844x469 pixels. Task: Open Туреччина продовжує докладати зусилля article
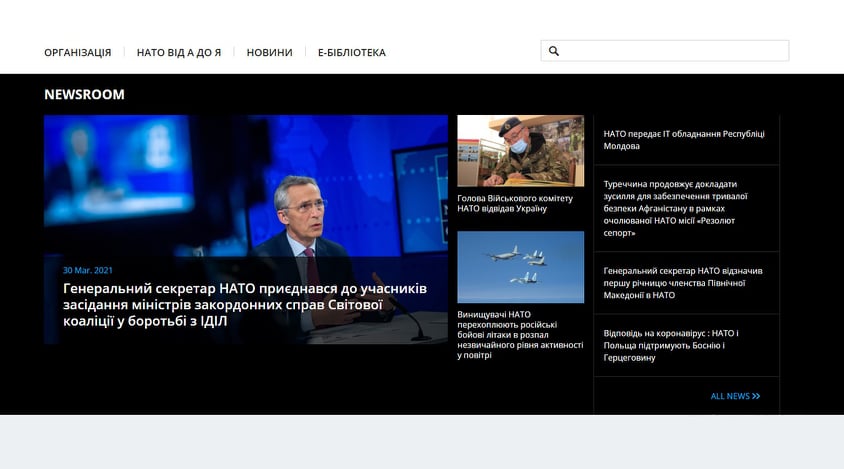coord(676,208)
